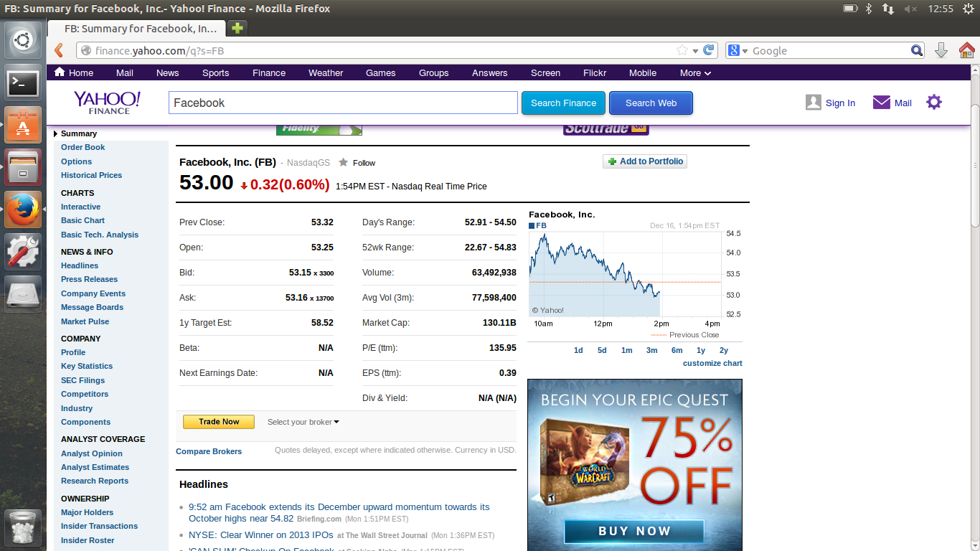Viewport: 980px width, 551px height.
Task: Open System Settings from the dock
Action: tap(23, 252)
